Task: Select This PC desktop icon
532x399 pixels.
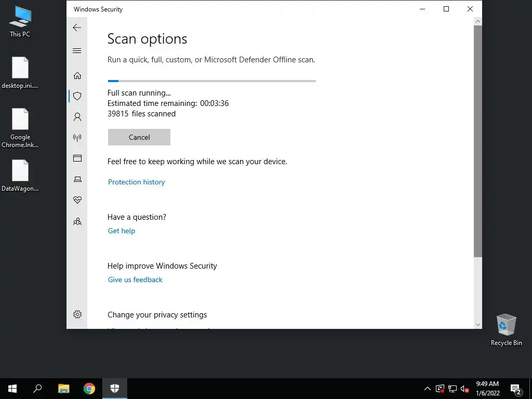Action: pos(20,21)
